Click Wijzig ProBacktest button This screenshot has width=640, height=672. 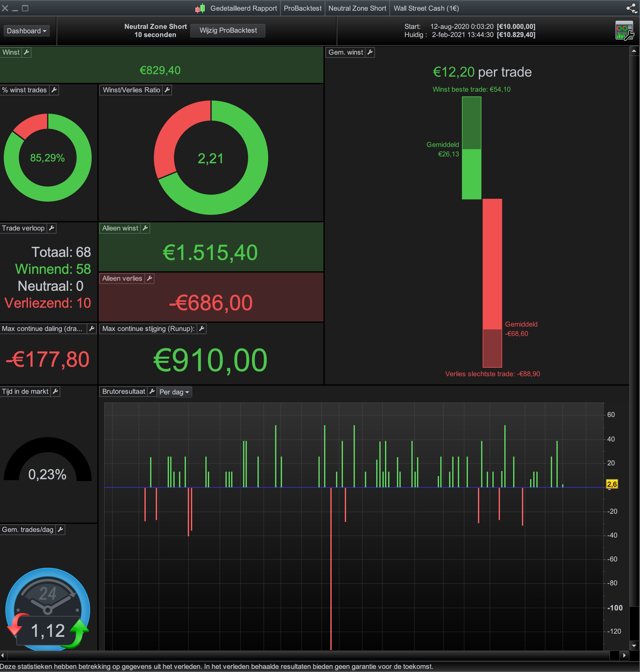coord(228,30)
